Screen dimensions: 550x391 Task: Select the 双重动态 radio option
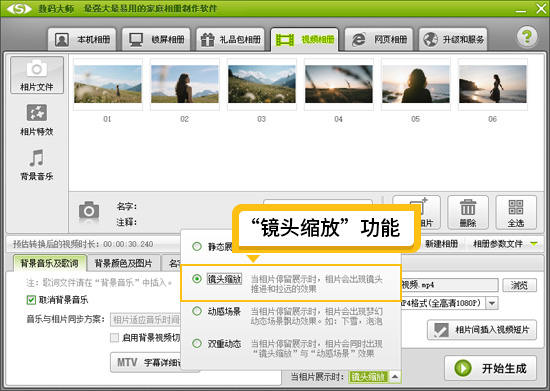point(197,343)
